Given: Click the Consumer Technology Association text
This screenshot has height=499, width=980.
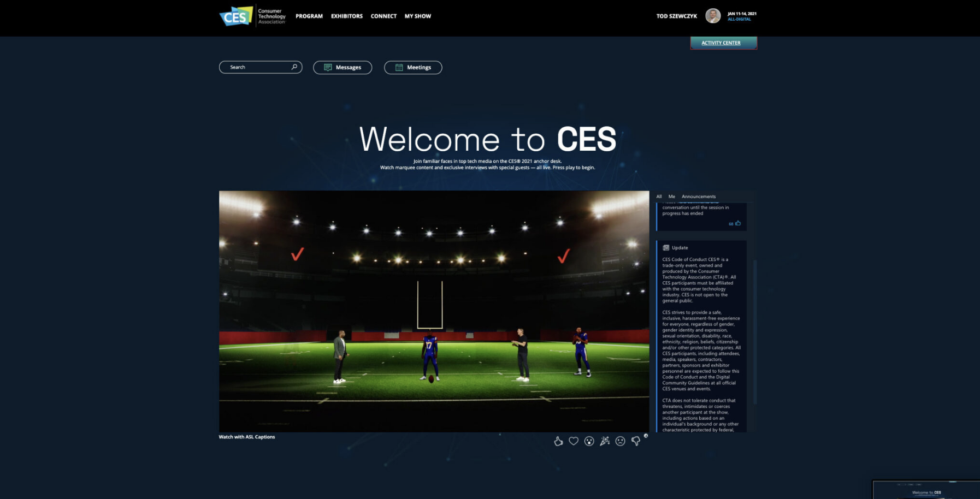Looking at the screenshot, I should tap(271, 16).
